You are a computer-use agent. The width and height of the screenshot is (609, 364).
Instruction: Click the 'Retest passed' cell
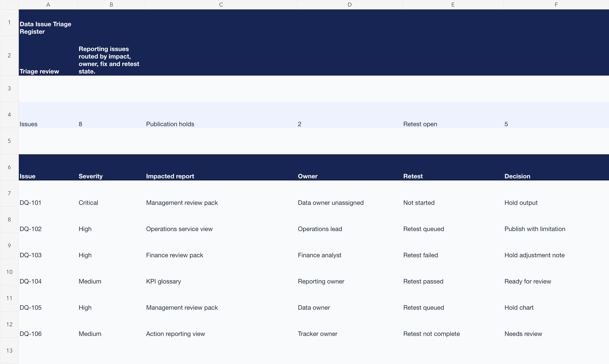tap(453, 272)
